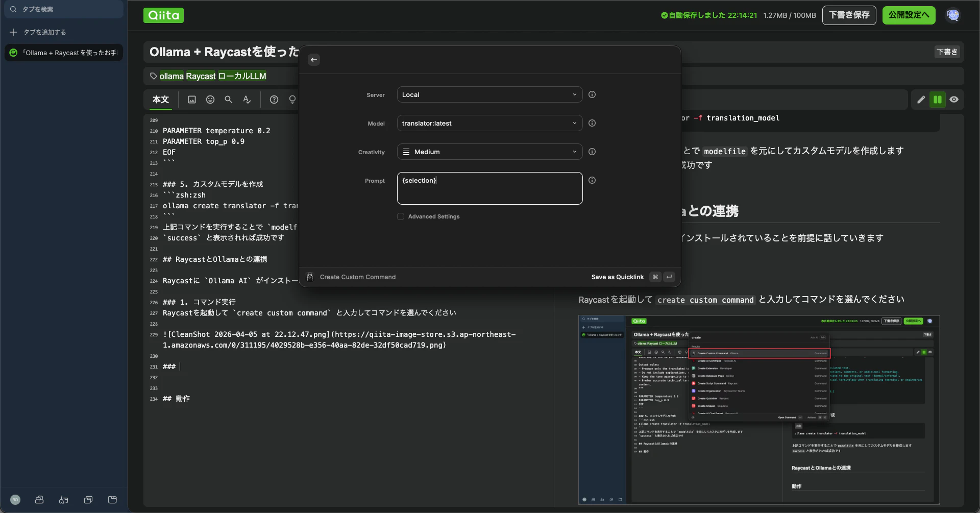
Task: Click the ollama tag in the tags field
Action: [171, 76]
